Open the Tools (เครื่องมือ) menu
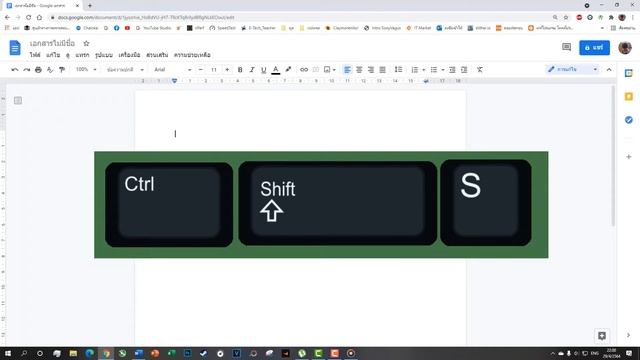Image resolution: width=640 pixels, height=360 pixels. [129, 55]
